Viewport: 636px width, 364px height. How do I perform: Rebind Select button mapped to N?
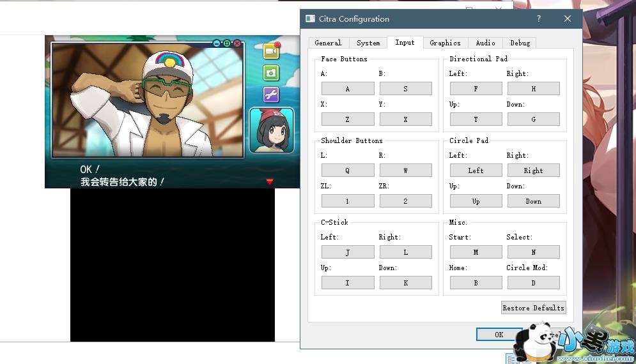point(533,252)
